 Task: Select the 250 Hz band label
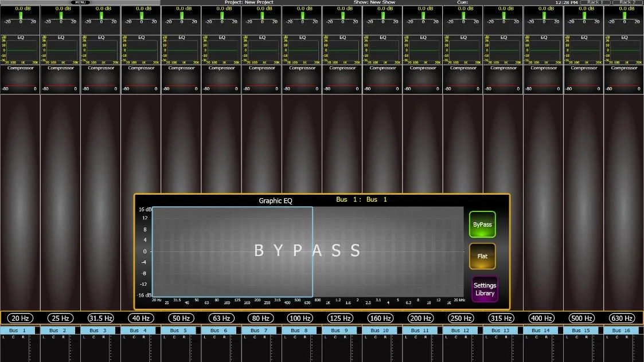point(461,318)
